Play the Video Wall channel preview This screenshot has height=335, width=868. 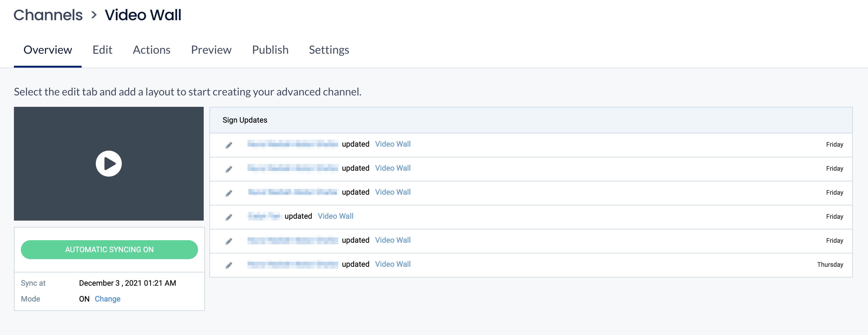click(108, 164)
